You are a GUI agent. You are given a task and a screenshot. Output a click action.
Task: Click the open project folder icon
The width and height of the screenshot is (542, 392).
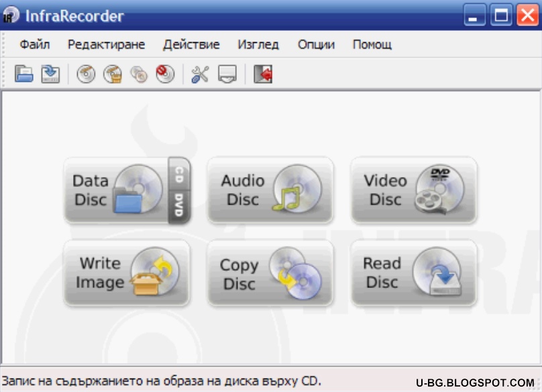click(24, 74)
